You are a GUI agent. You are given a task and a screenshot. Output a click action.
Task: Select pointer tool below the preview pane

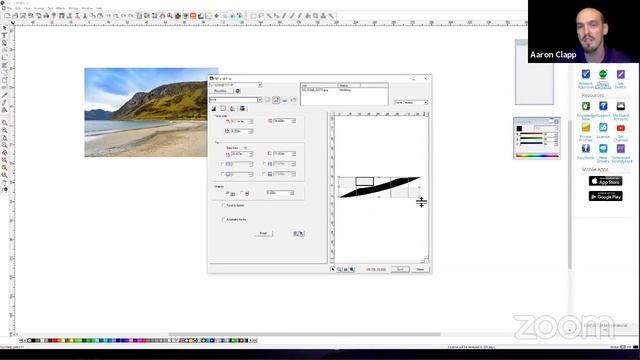(x=333, y=269)
